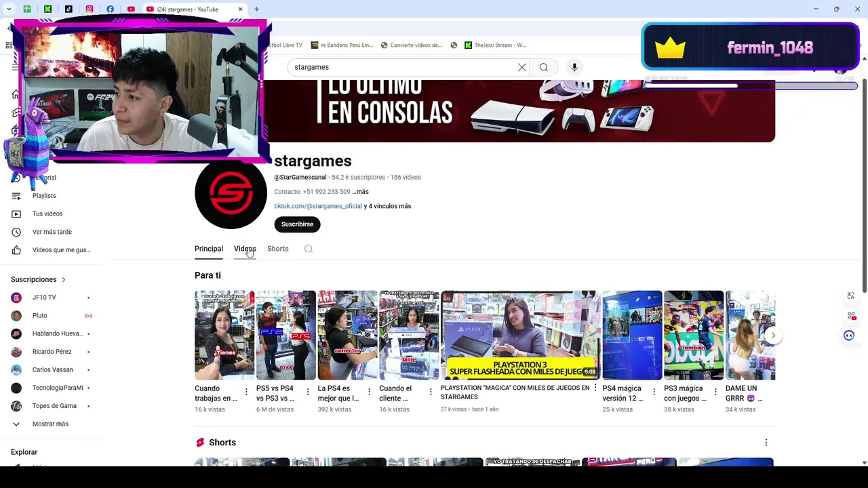Viewport: 868px width, 488px height.
Task: Click the translate extension icon at right edge
Action: pyautogui.click(x=850, y=296)
